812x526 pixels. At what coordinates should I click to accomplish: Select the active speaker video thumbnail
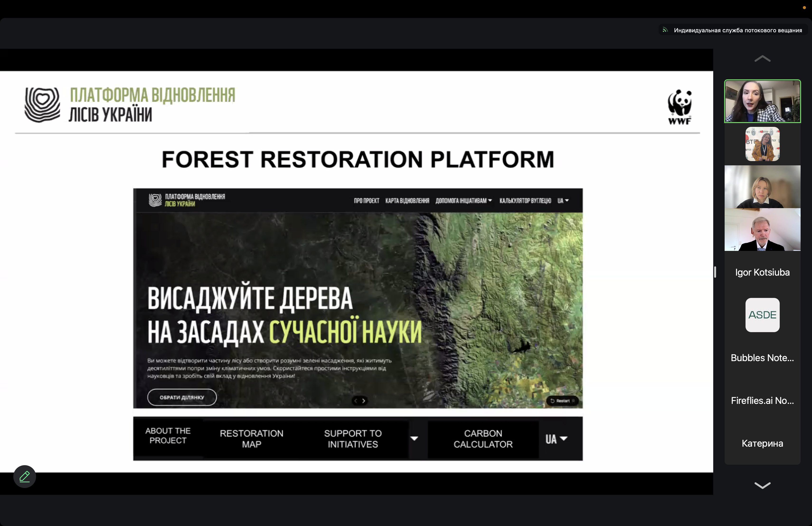point(762,101)
